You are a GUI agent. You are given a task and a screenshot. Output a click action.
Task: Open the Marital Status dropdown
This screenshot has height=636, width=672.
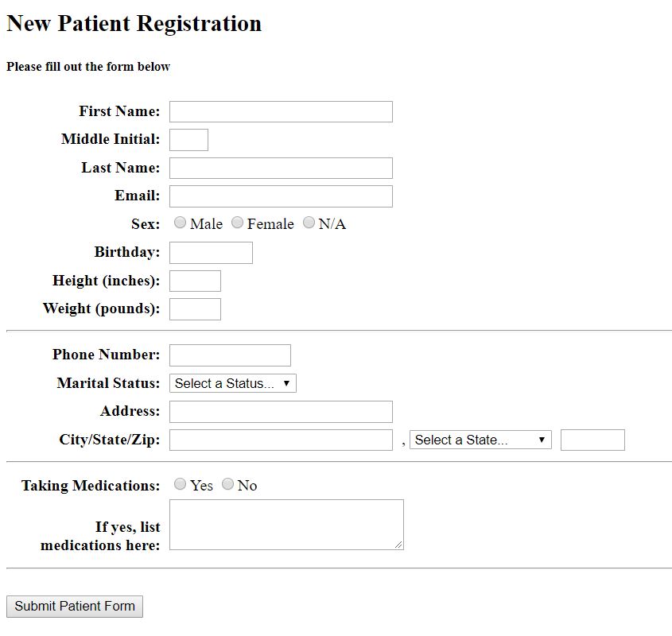(x=233, y=383)
